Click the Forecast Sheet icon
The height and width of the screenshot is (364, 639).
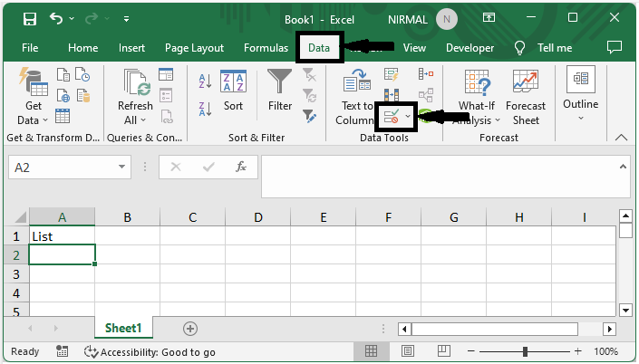point(525,99)
